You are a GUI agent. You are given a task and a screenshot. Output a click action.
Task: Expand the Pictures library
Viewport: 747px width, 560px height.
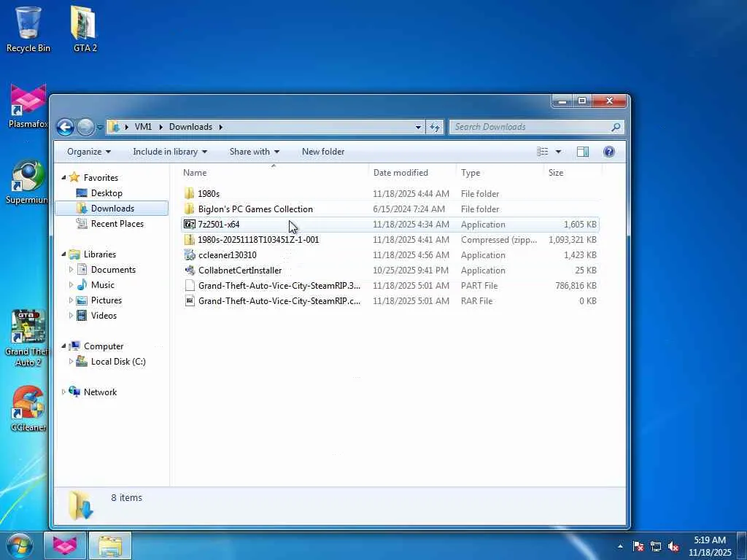71,300
